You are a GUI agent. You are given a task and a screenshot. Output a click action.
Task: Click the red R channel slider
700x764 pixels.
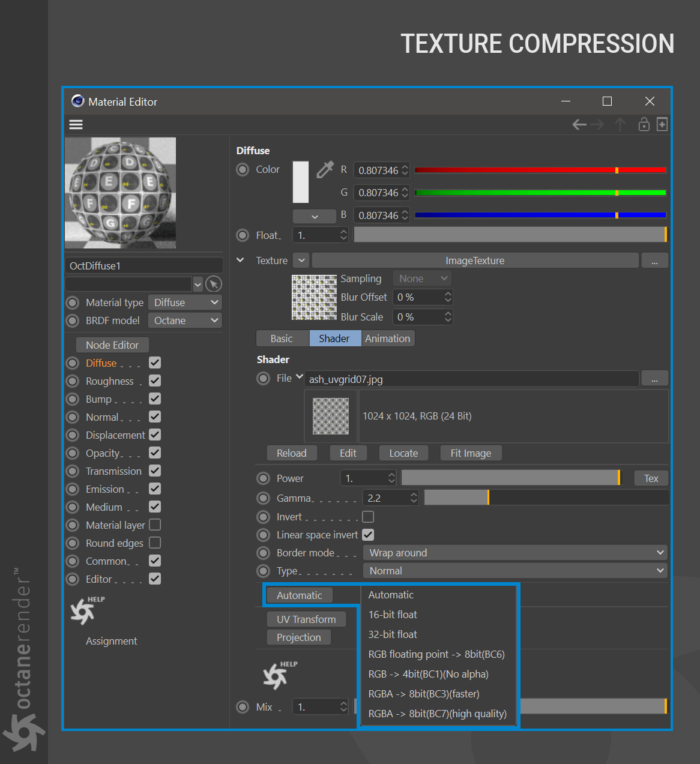point(540,170)
